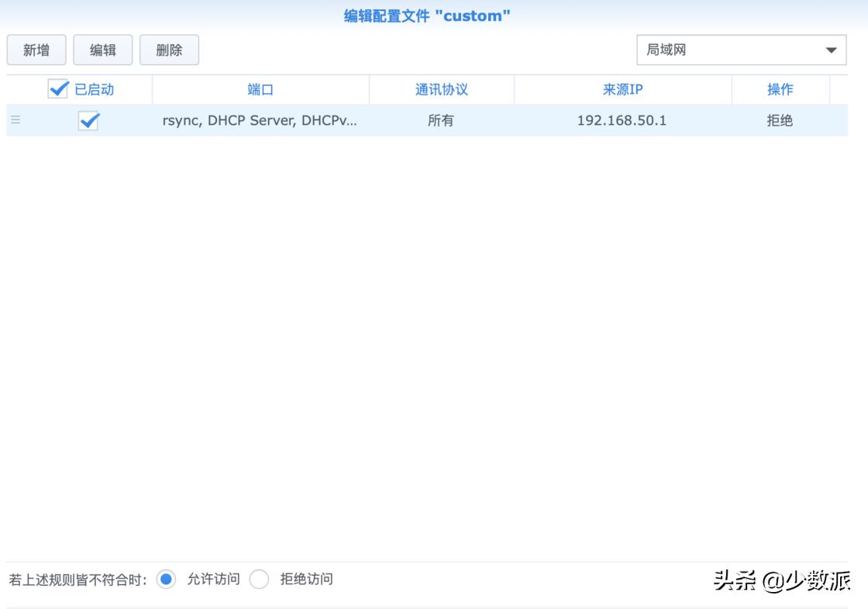This screenshot has width=868, height=609.
Task: Click the 通讯协议 column header
Action: pos(441,88)
